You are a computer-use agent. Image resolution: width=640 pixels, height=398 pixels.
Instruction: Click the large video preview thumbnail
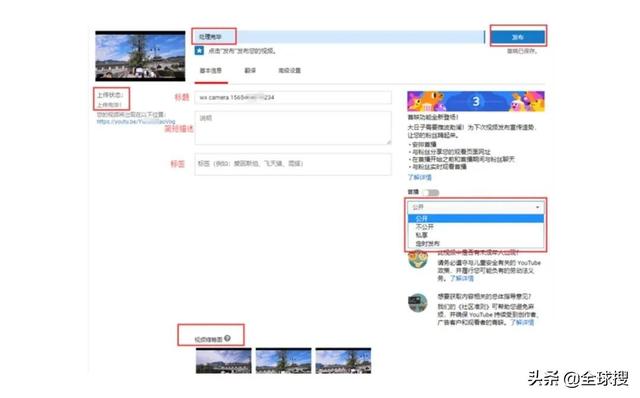tap(140, 56)
